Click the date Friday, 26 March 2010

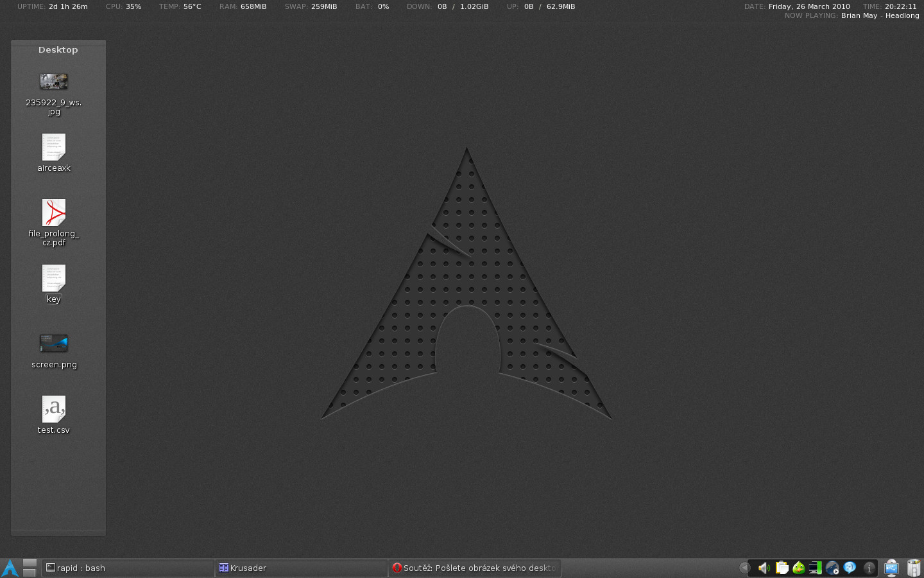click(x=797, y=6)
